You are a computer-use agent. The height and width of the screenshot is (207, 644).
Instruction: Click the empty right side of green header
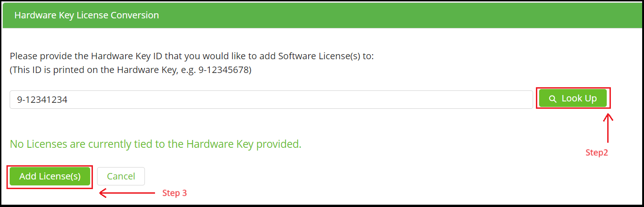pos(414,15)
